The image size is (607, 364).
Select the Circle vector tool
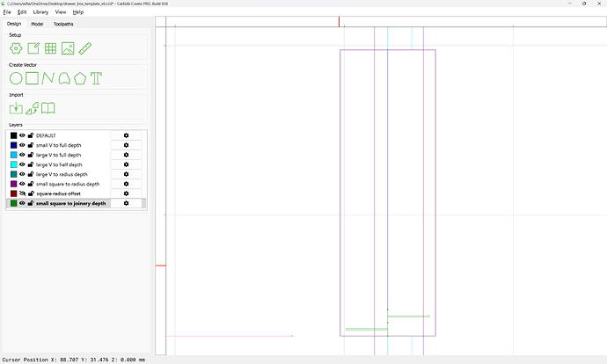point(16,78)
